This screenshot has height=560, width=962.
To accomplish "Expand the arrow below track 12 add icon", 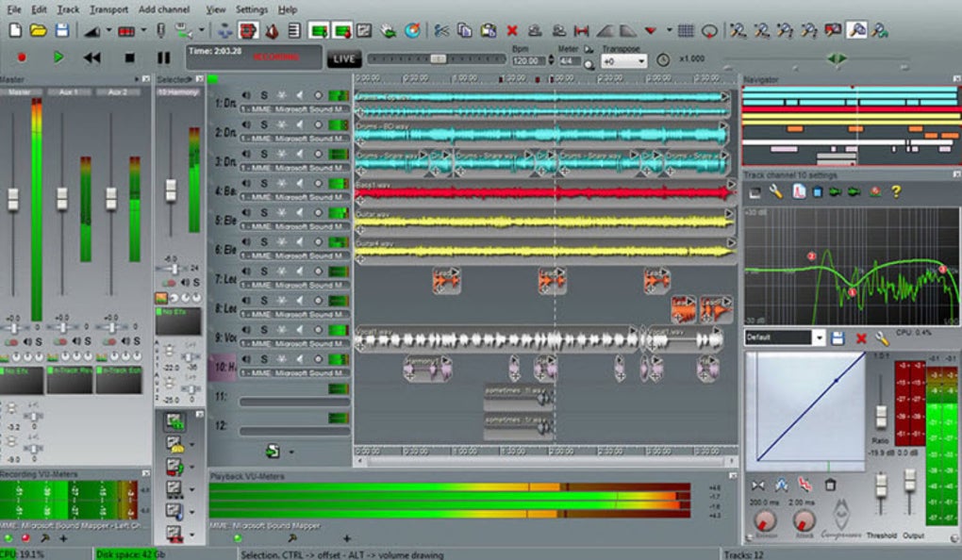I will [x=290, y=453].
